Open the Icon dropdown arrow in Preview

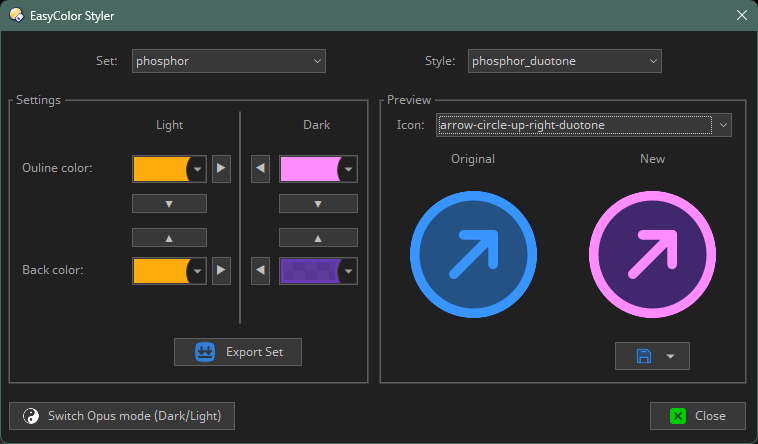723,125
